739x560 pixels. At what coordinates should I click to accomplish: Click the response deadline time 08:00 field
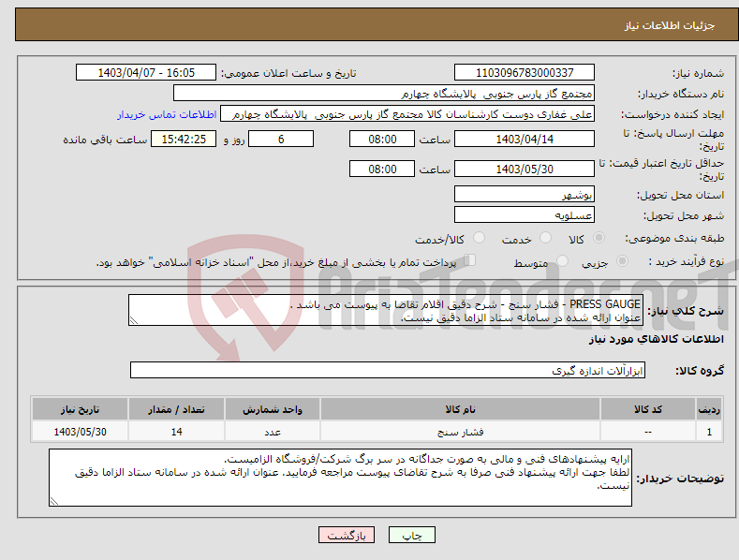(x=382, y=139)
